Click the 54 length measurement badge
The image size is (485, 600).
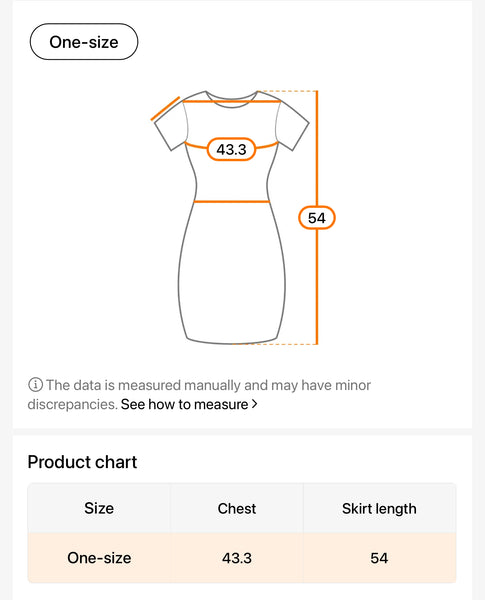click(x=317, y=218)
